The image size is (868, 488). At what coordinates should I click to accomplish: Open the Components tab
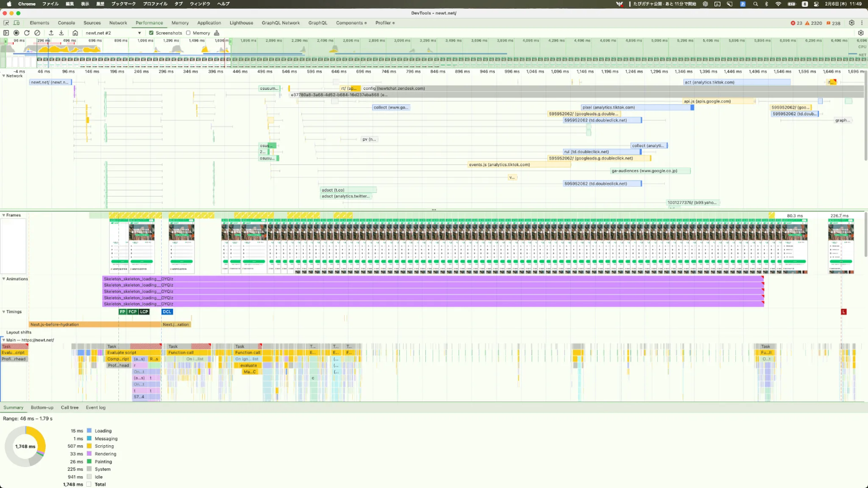351,23
